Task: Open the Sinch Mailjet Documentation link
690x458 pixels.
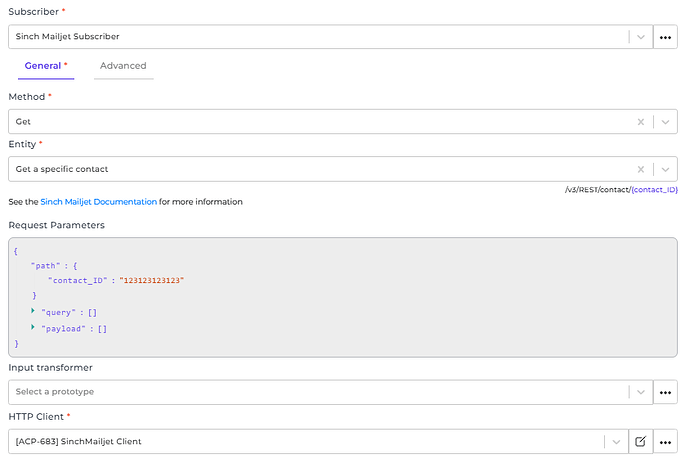Action: (x=99, y=202)
